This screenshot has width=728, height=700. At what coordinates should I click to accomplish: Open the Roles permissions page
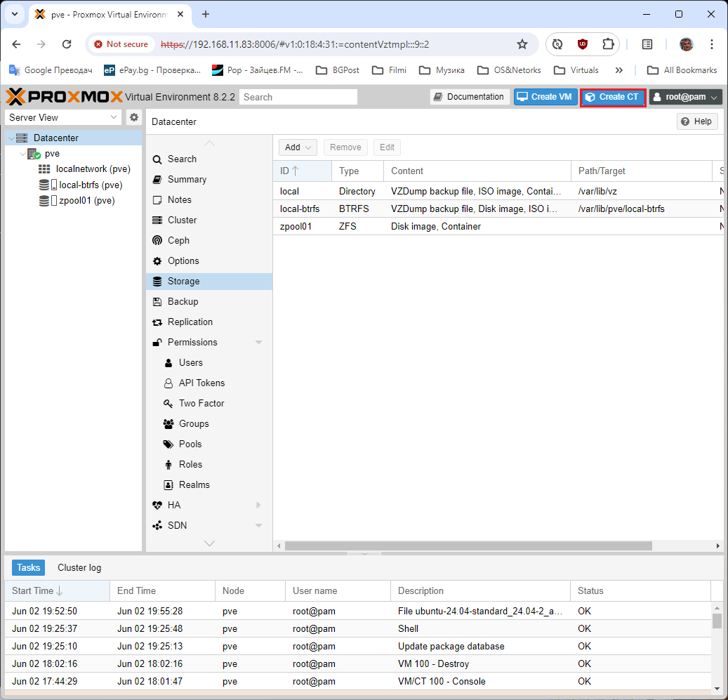pyautogui.click(x=209, y=465)
